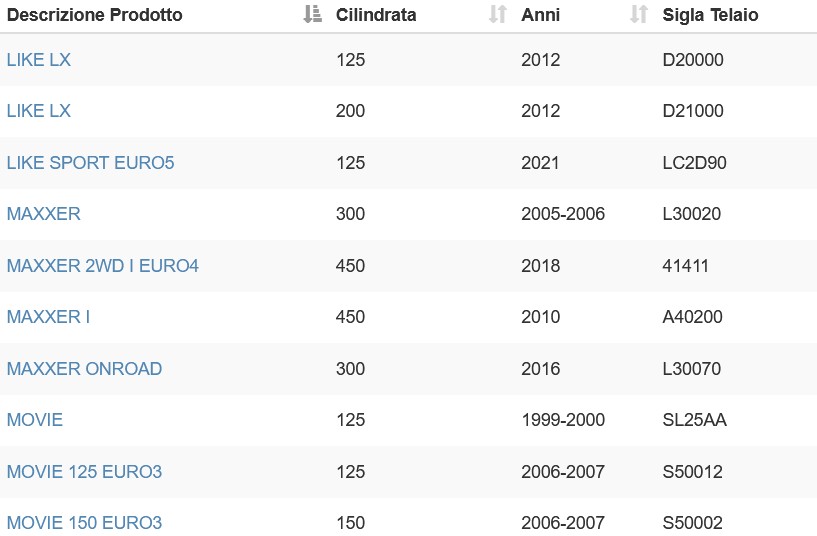The height and width of the screenshot is (536, 817).
Task: Open the MOVIE 125 EURO3 link
Action: click(x=84, y=472)
